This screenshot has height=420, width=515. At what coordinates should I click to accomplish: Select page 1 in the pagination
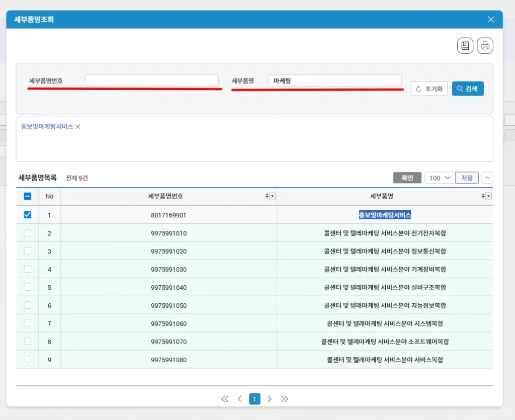tap(254, 399)
